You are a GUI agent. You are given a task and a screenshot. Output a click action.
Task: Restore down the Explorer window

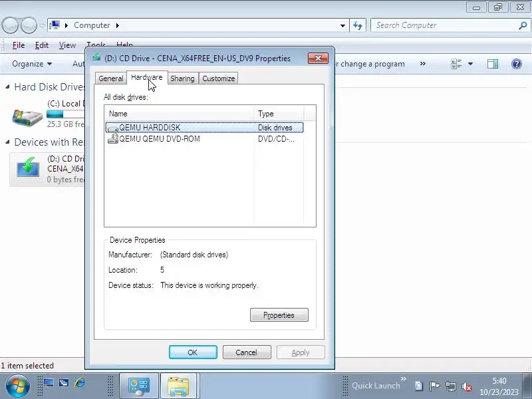click(x=497, y=7)
